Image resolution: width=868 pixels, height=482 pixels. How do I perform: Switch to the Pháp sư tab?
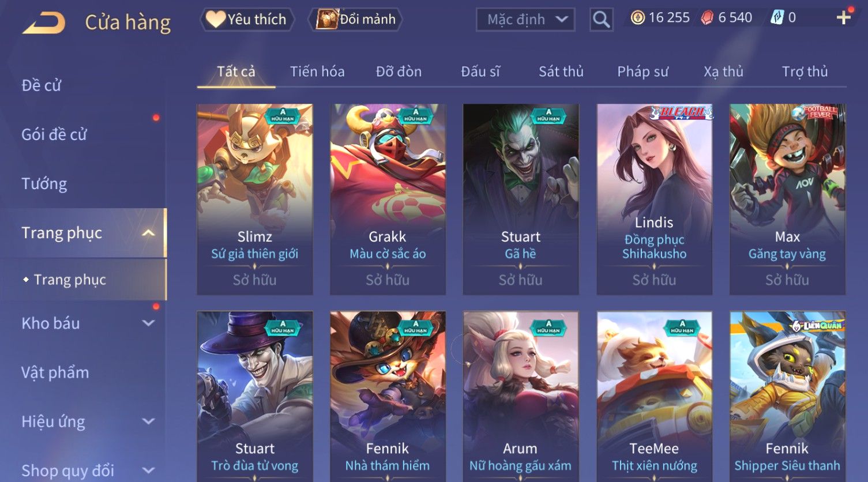point(642,71)
